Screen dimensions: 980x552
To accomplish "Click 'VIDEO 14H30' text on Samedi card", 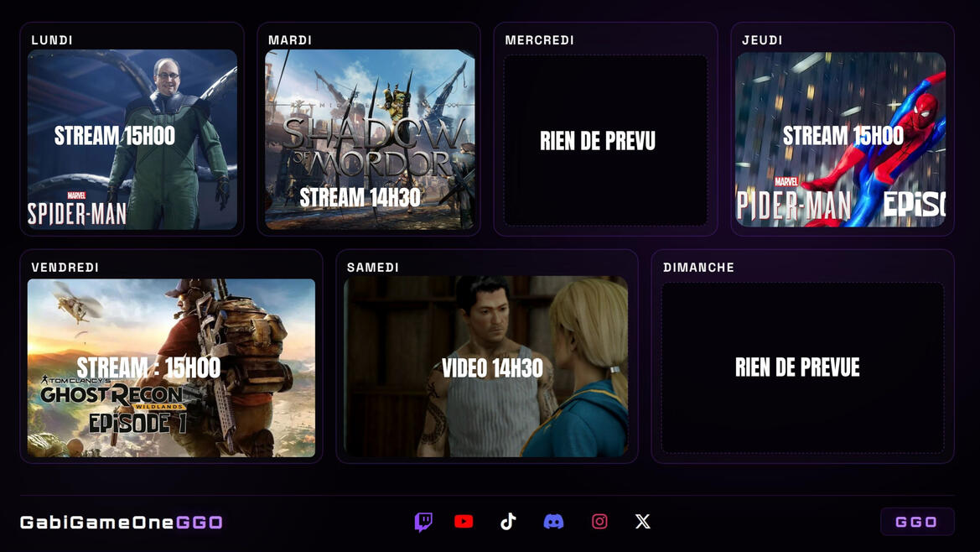I will [x=492, y=368].
